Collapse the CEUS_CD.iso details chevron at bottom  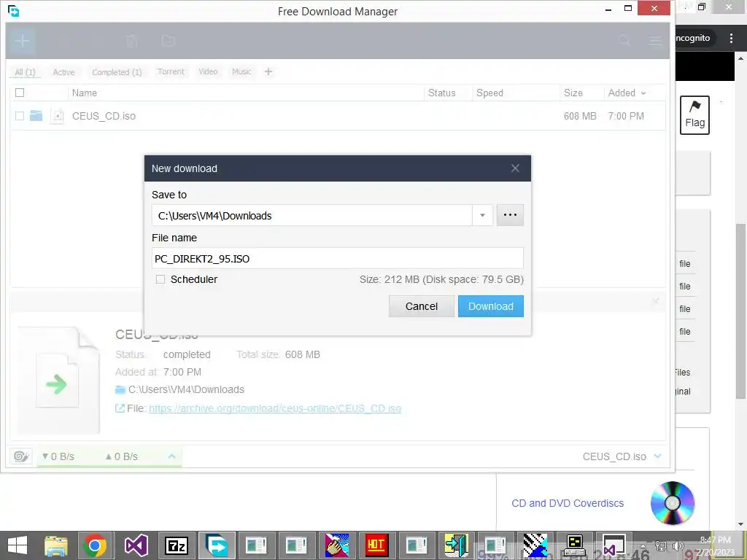[658, 456]
